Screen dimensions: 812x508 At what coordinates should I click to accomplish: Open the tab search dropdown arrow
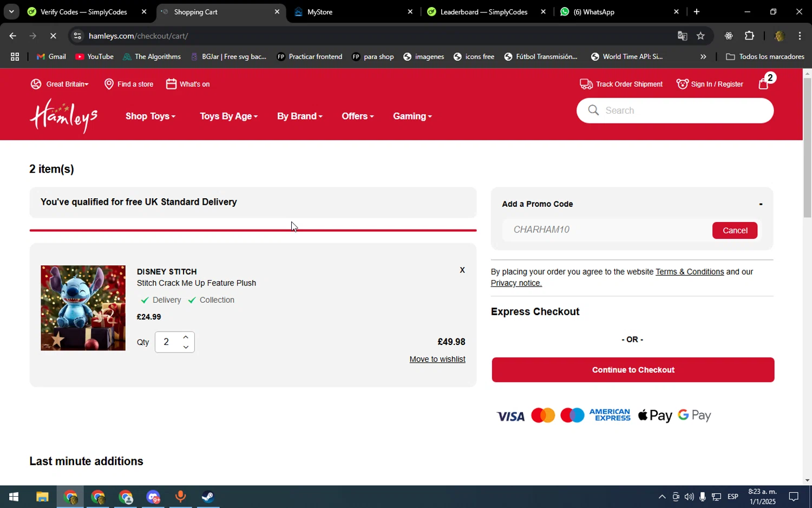click(x=11, y=11)
